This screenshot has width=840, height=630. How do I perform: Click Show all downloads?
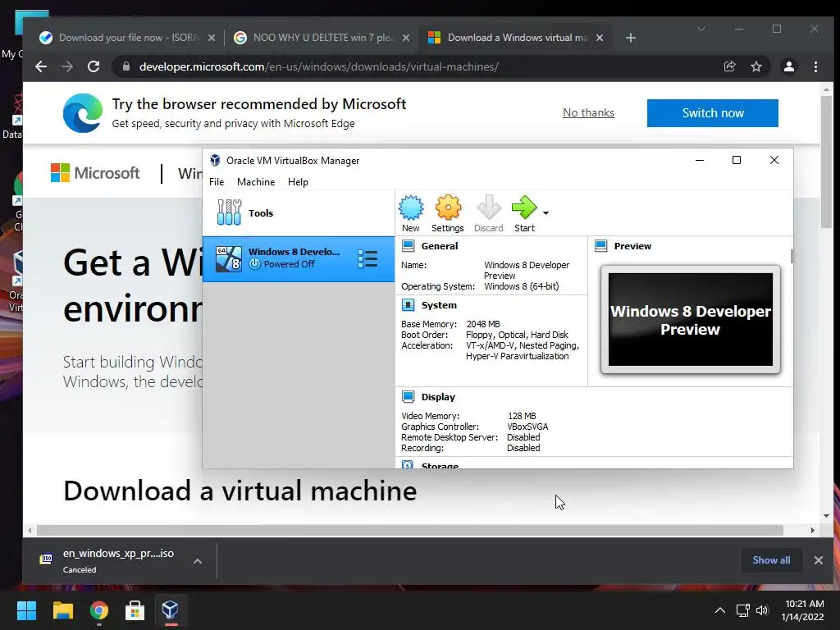coord(771,560)
